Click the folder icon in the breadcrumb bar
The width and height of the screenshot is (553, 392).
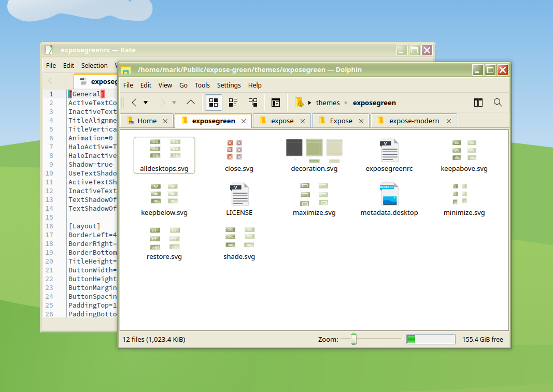pos(299,102)
